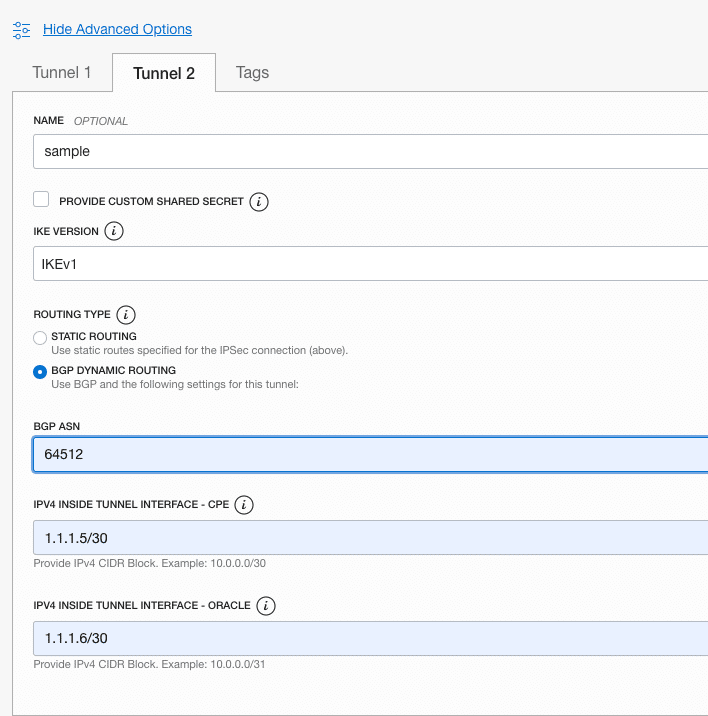Viewport: 708px width, 716px height.
Task: Click info icon for Tunnel Interface Oracle
Action: coord(266,606)
